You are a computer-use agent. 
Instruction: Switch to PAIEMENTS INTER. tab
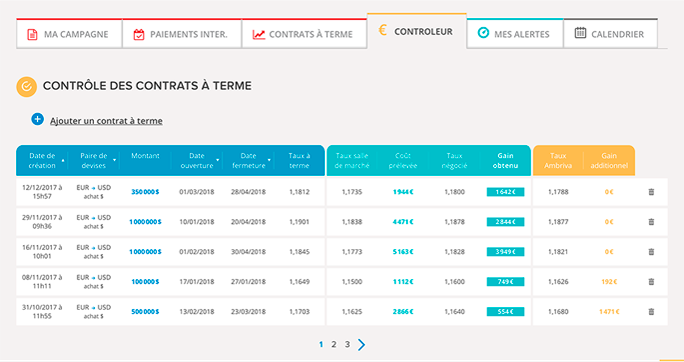[182, 34]
